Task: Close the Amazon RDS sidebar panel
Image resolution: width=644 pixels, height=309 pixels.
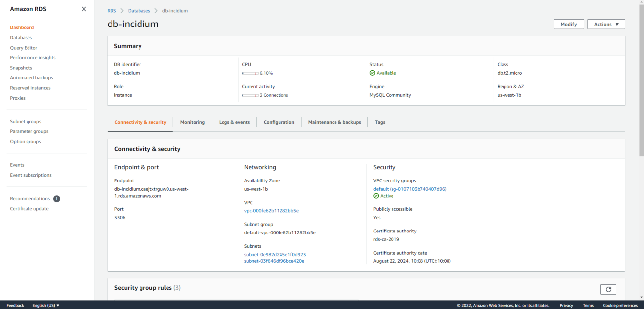Action: click(84, 9)
